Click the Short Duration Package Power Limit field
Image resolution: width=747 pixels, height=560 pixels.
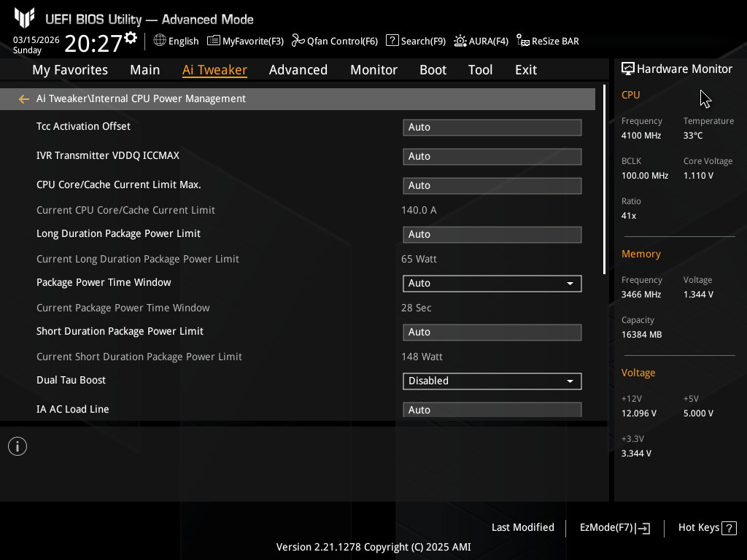click(492, 332)
